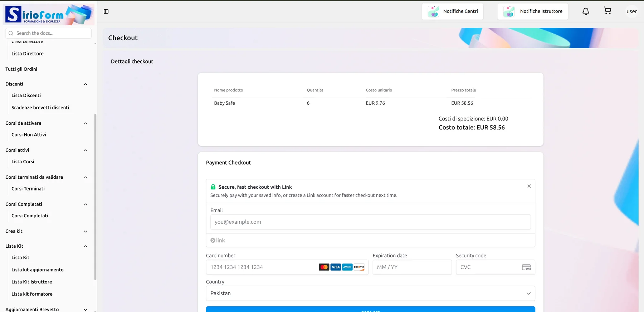Open Tutti gli Ordini
This screenshot has width=644, height=312.
[x=21, y=69]
